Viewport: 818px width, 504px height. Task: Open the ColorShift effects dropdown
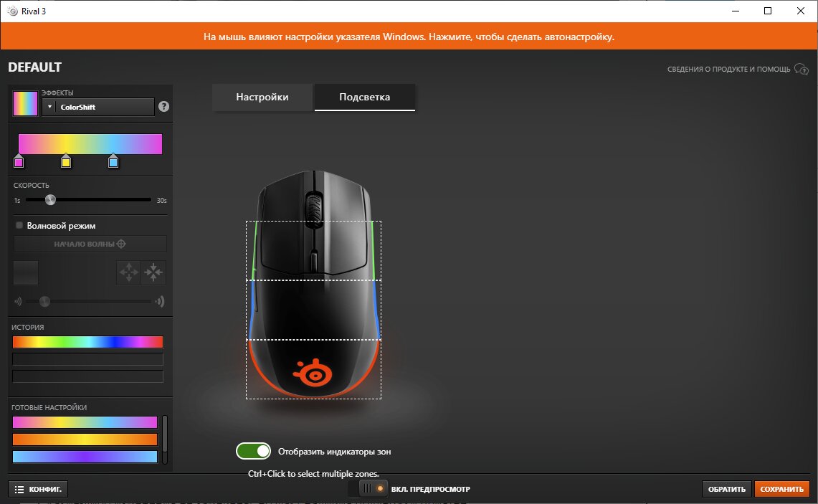tap(98, 107)
